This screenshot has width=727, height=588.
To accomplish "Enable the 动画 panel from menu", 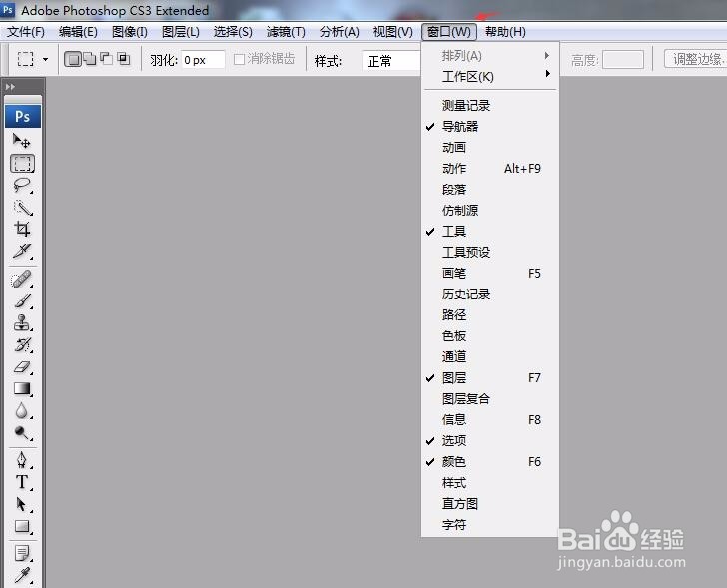I will point(490,148).
